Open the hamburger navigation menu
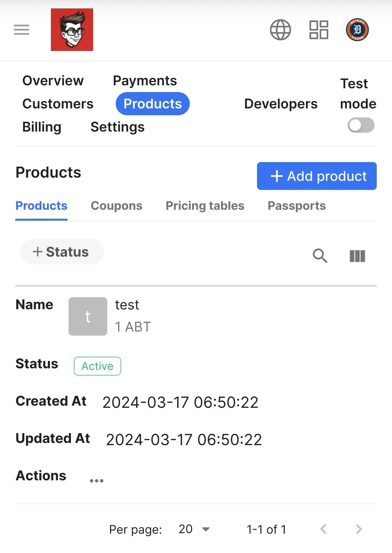The image size is (392, 553). point(21,30)
